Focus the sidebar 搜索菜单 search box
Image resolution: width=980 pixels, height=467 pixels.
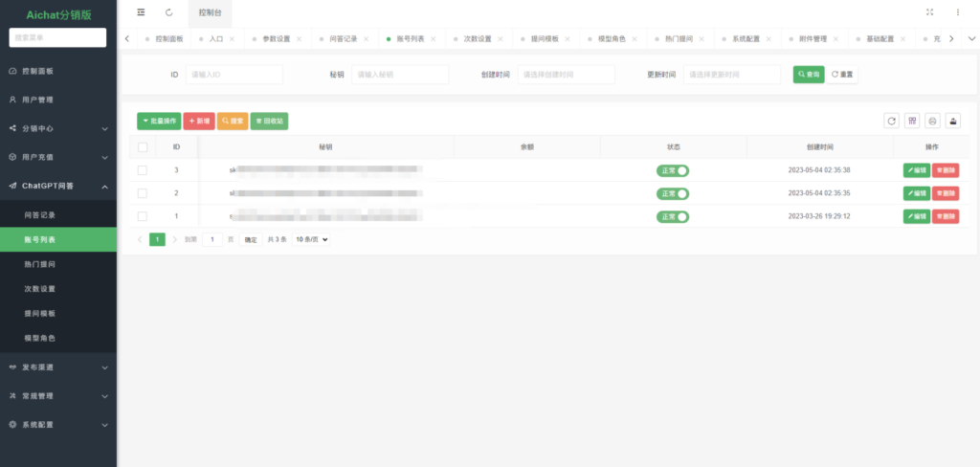click(x=57, y=37)
